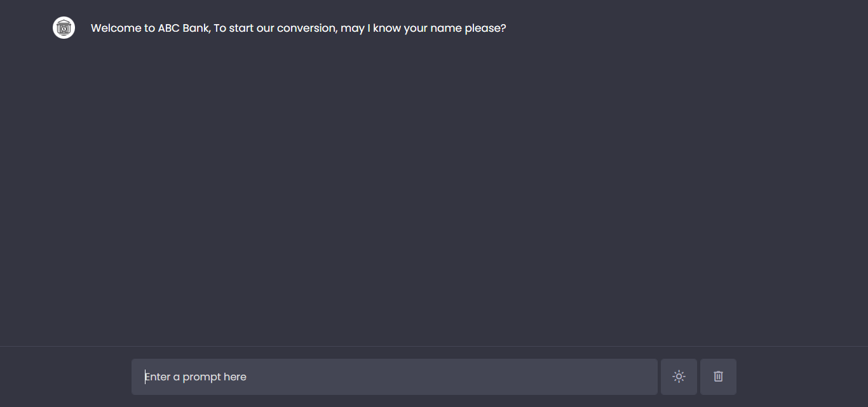Screen dimensions: 868x407
Task: Click the ABC Bank avatar icon
Action: pyautogui.click(x=64, y=28)
